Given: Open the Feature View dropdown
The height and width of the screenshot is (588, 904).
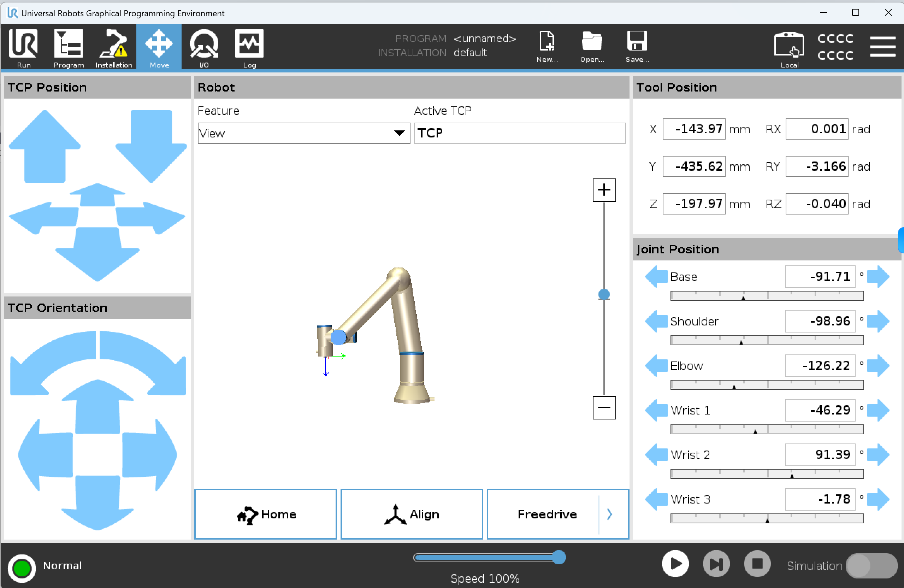Looking at the screenshot, I should 303,133.
